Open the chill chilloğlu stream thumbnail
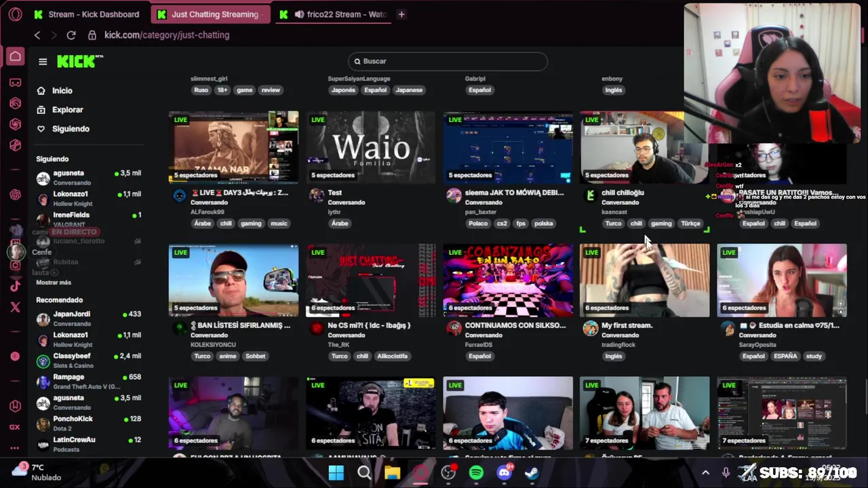Image resolution: width=868 pixels, height=488 pixels. [x=645, y=147]
